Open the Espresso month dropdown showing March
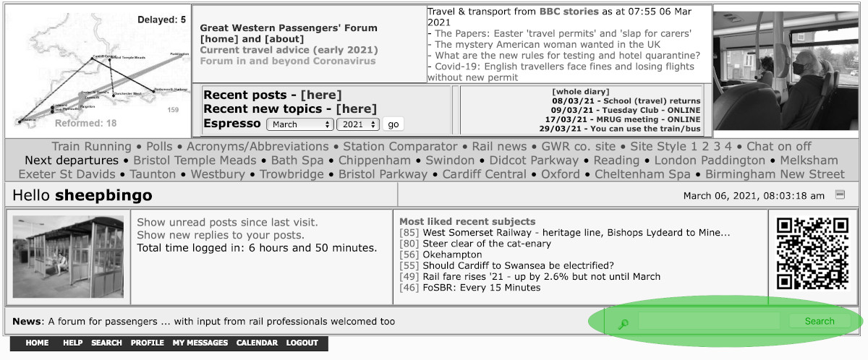Viewport: 868px width, 360px height. tap(299, 124)
